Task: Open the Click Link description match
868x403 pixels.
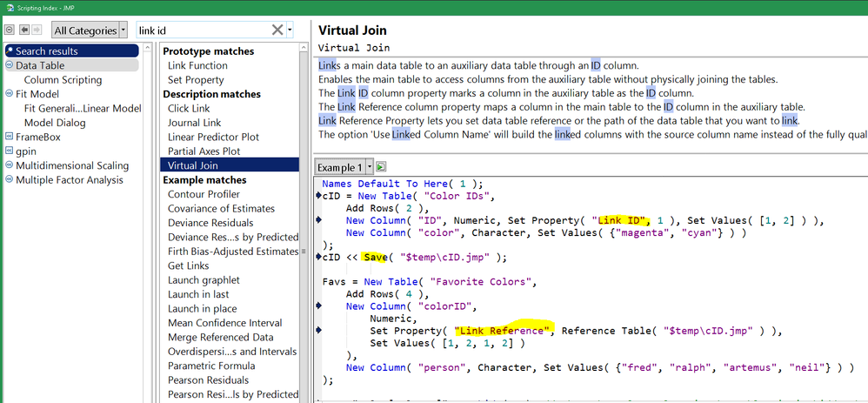Action: coord(189,109)
